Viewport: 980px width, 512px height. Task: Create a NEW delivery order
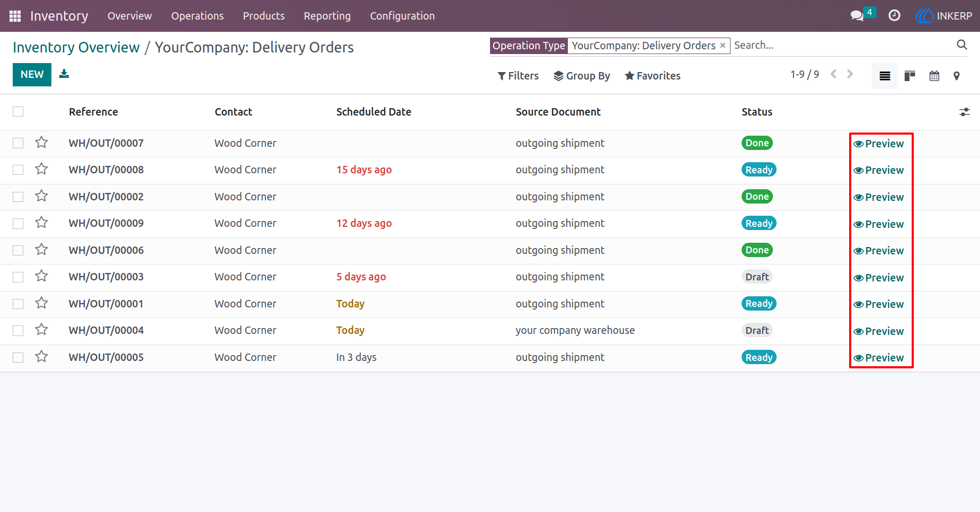[32, 74]
